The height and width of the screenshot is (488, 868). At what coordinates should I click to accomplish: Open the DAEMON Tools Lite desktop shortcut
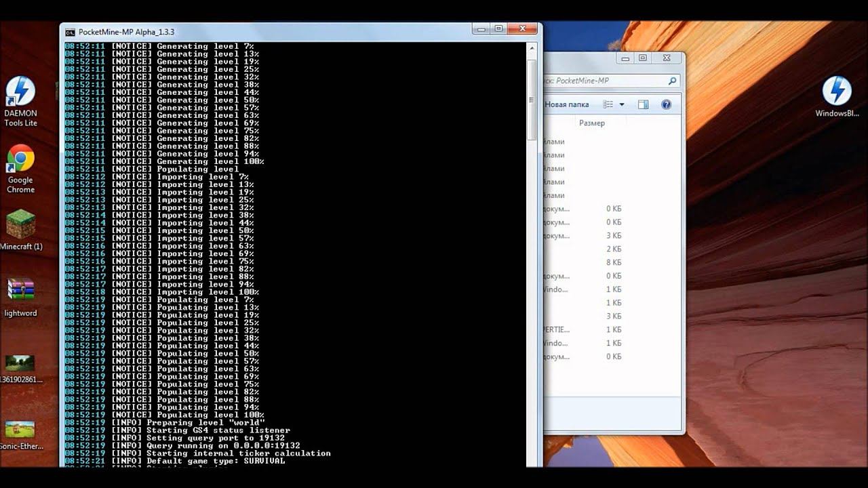(x=20, y=102)
